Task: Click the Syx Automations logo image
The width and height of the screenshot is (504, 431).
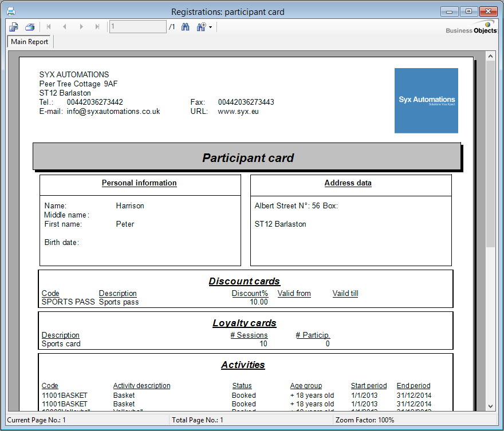Action: pos(426,101)
